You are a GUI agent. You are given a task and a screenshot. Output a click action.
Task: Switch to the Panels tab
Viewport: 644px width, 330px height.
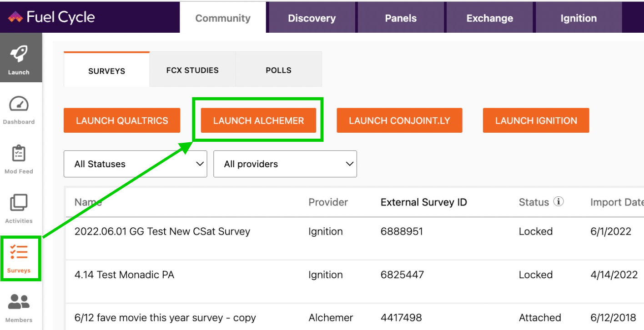(401, 18)
